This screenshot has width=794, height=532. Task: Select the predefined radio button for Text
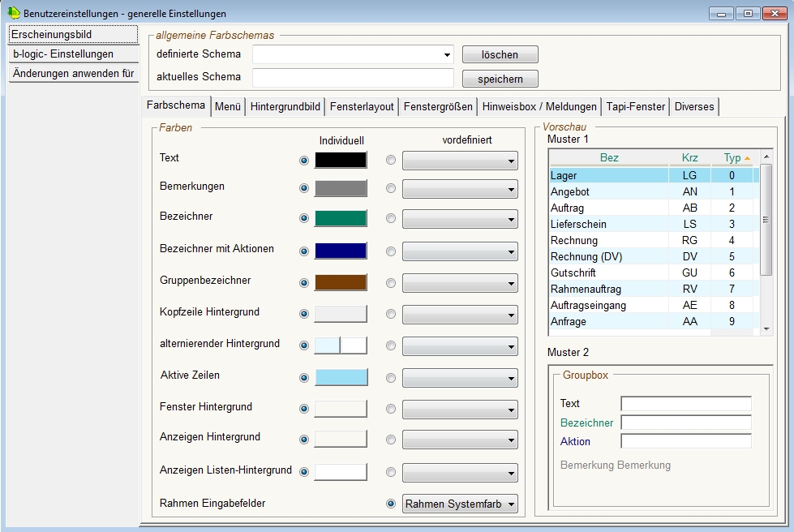tap(391, 161)
